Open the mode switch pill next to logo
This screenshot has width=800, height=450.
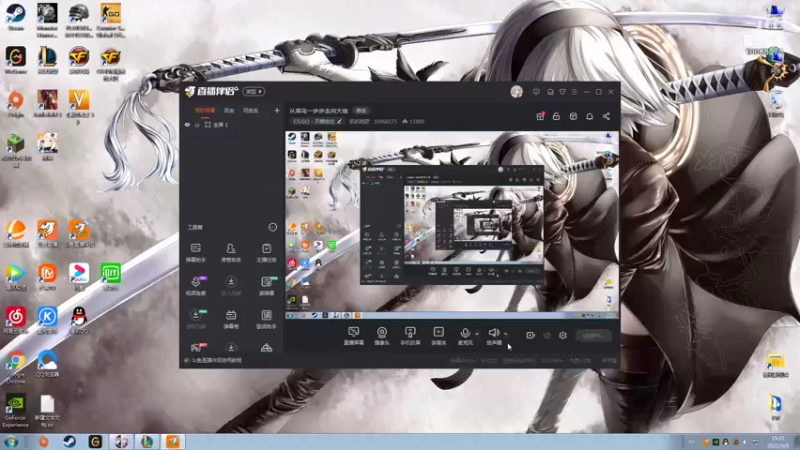254,92
